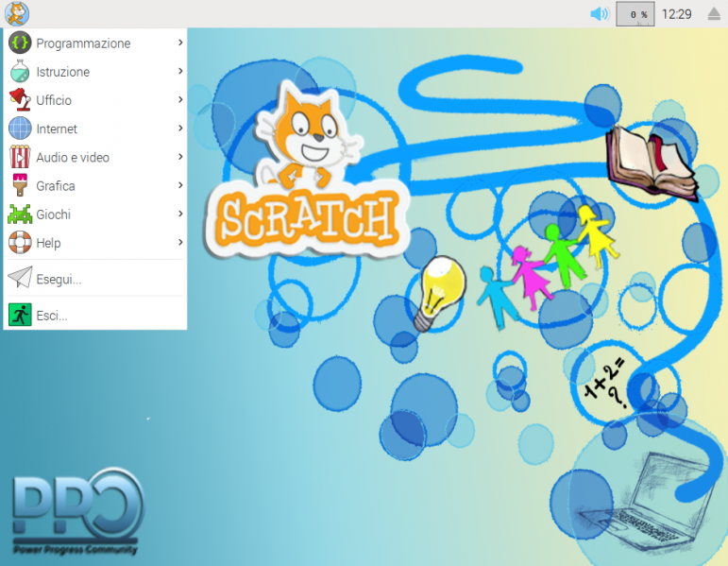Screen dimensions: 728x566
Task: Click the Esci green exit icon
Action: coord(20,315)
